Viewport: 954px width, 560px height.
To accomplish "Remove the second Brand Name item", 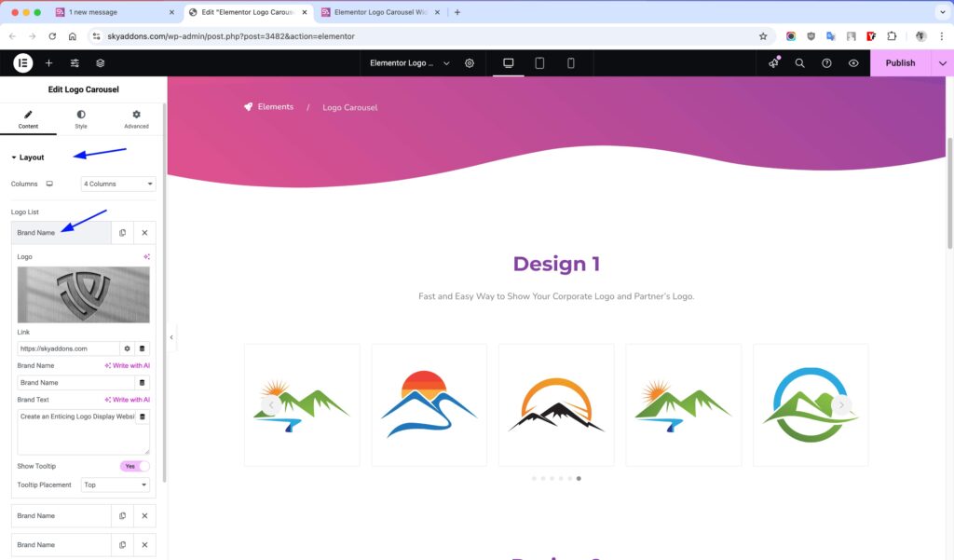I will click(x=144, y=515).
